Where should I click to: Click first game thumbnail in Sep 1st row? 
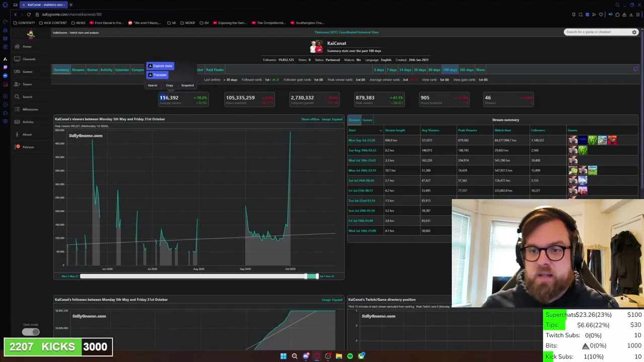coord(573,140)
